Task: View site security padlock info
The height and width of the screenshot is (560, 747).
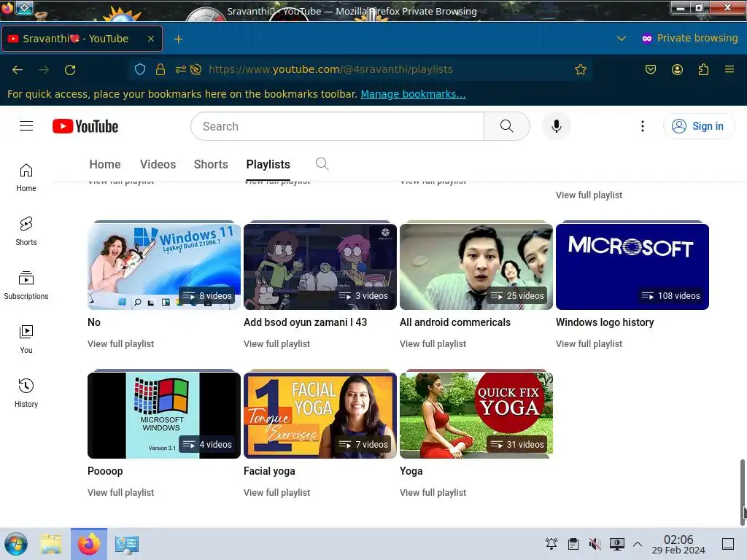Action: coord(160,69)
